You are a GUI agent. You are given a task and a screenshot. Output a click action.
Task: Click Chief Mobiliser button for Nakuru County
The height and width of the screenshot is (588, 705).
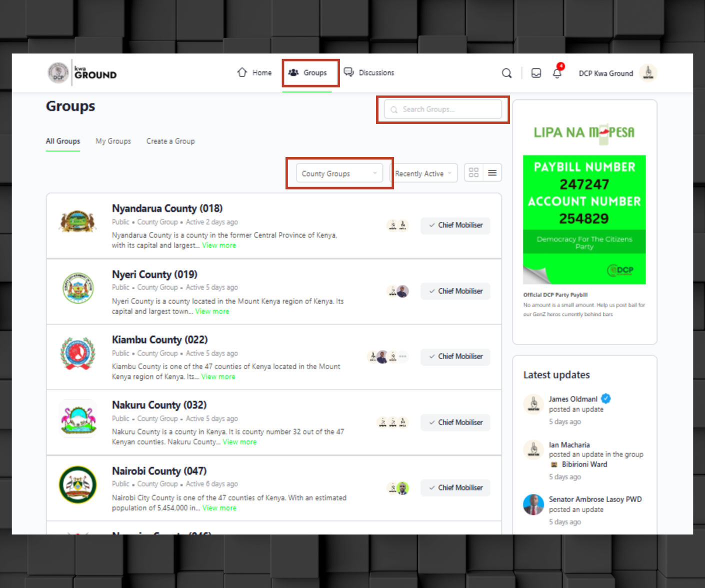coord(455,422)
